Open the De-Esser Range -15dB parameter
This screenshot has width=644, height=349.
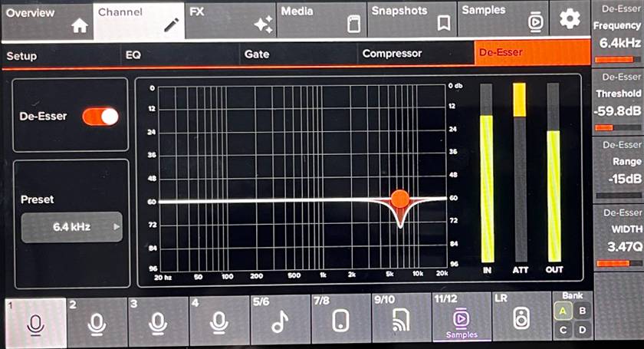click(618, 170)
